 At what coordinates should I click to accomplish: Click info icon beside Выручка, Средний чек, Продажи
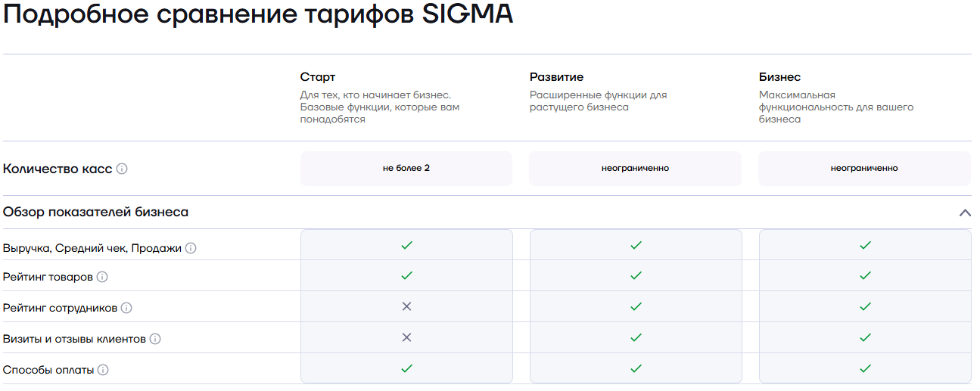(x=191, y=248)
